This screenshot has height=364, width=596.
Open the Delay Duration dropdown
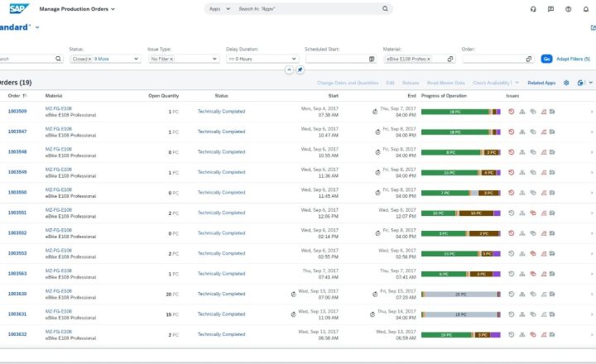coord(294,59)
